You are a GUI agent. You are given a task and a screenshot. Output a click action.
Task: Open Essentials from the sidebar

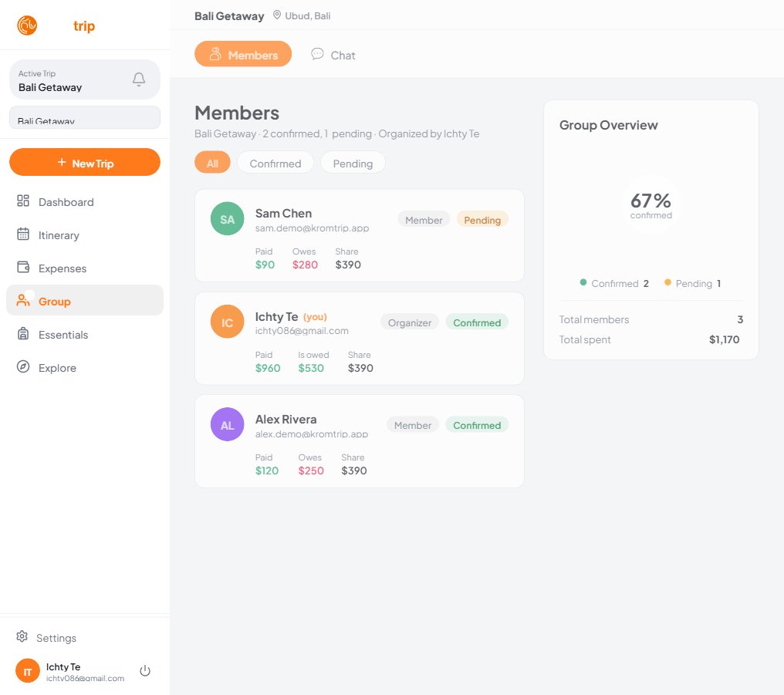(85, 335)
